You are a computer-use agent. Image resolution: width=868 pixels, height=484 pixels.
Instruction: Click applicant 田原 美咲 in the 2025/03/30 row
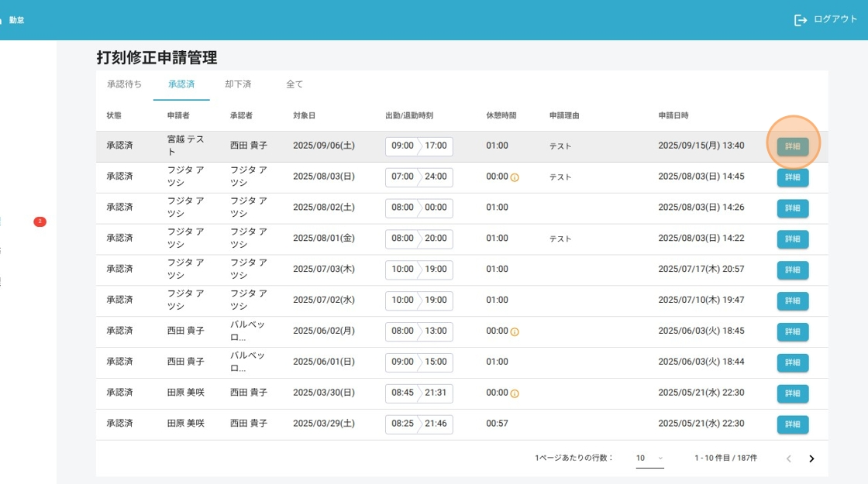[x=185, y=393]
